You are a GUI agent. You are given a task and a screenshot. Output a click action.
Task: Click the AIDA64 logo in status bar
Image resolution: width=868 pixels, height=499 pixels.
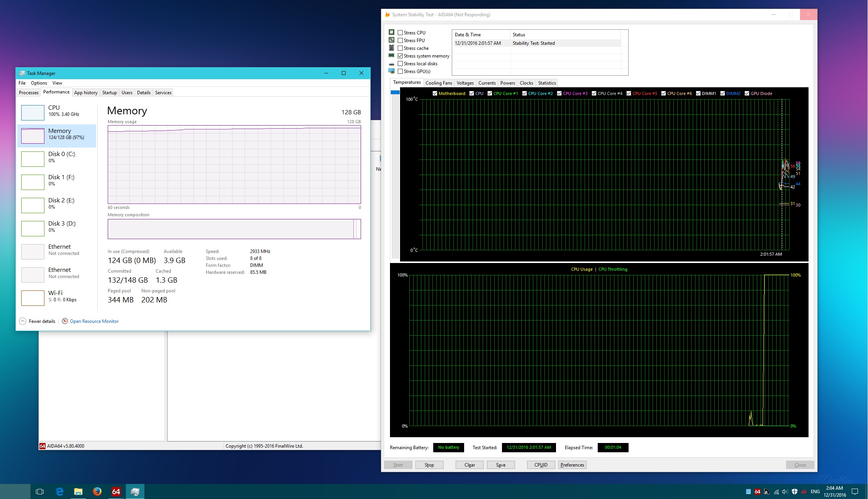coord(42,446)
